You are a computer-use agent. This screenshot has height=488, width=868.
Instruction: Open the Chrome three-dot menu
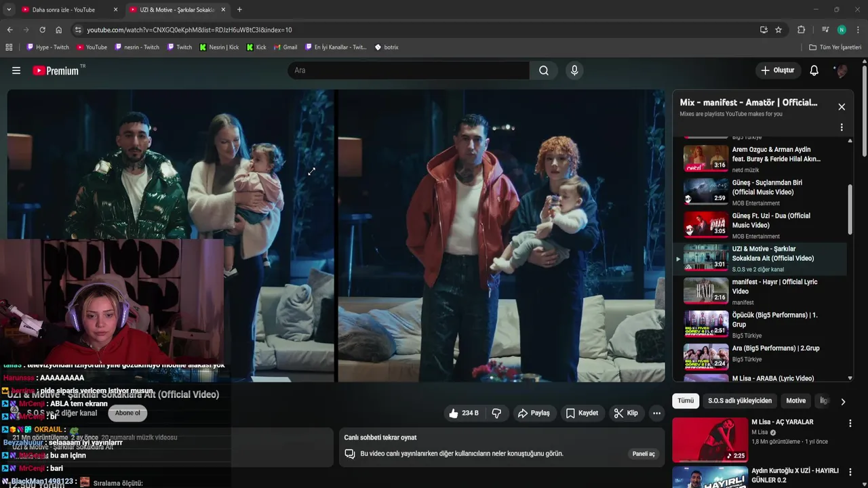(x=858, y=30)
